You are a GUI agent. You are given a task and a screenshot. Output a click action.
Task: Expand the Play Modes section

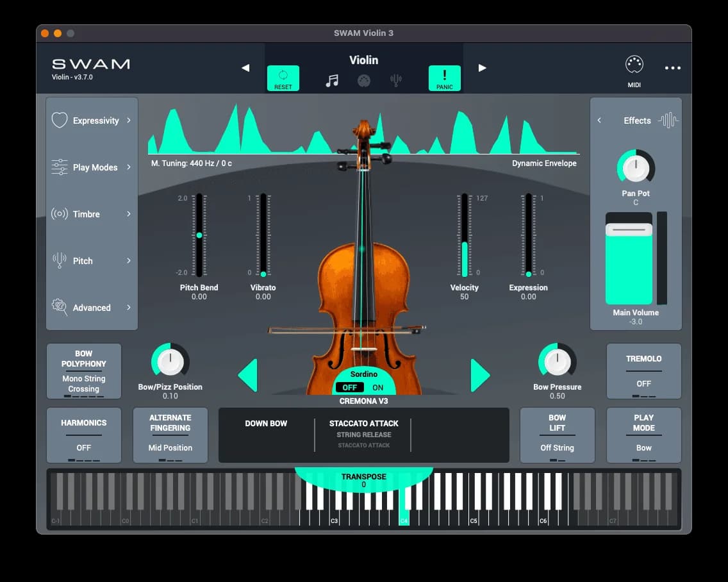tap(130, 167)
